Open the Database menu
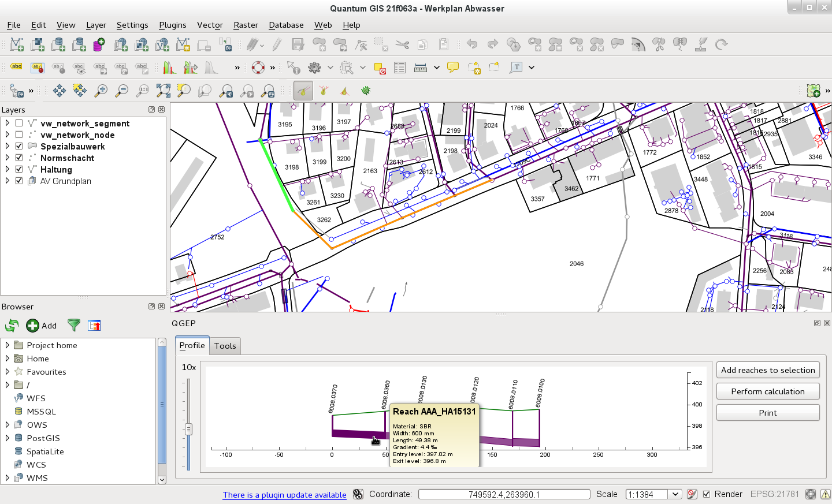Viewport: 832px width, 504px height. click(x=286, y=25)
